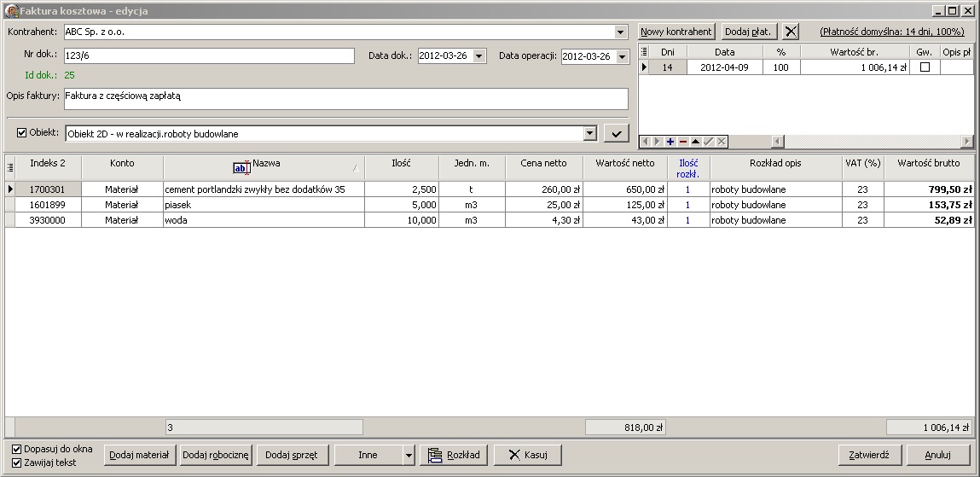Click net price 4,30 zł cell
The width and height of the screenshot is (980, 477).
[x=544, y=220]
